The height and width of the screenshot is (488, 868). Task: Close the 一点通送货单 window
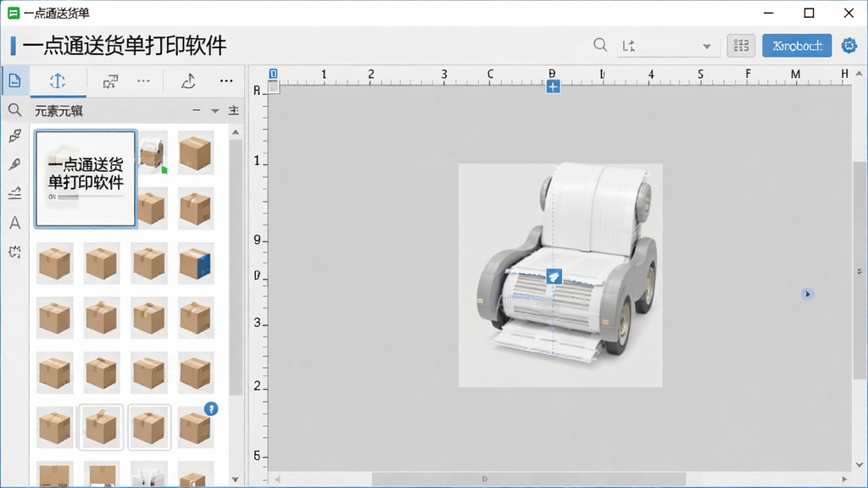click(x=849, y=13)
